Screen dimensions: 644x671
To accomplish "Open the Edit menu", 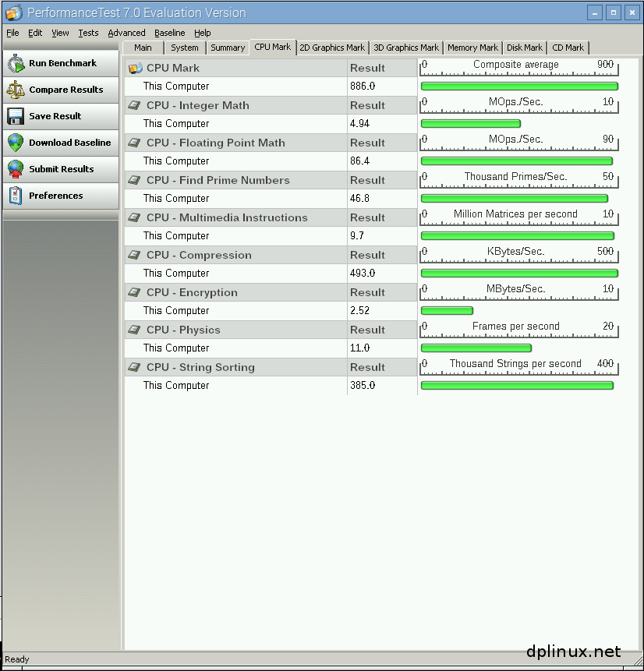I will coord(35,33).
